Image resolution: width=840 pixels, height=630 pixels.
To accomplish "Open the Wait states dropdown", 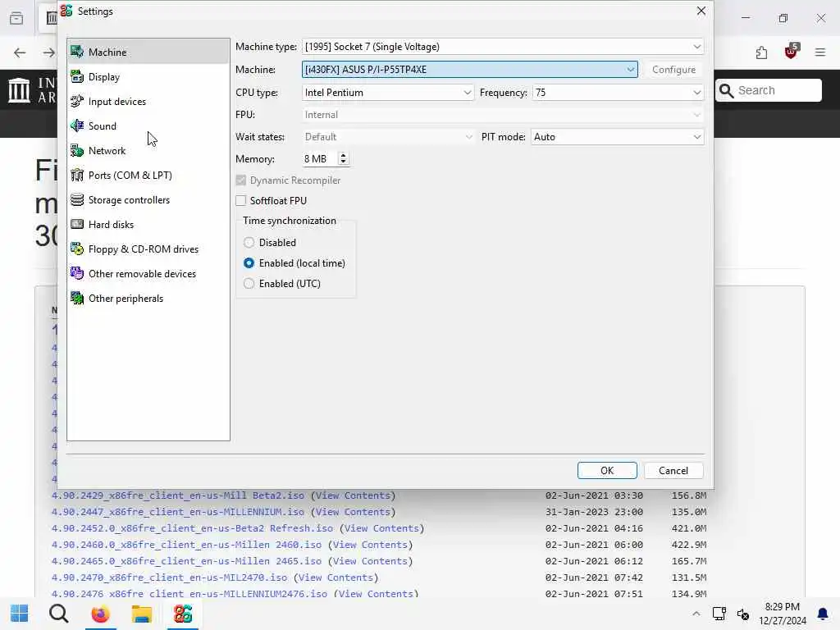I will click(388, 137).
